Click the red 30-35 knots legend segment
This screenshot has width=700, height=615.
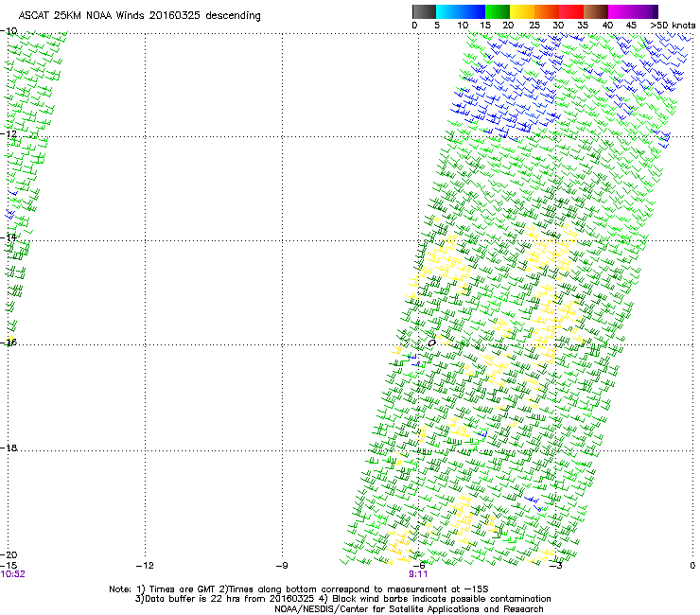click(571, 11)
